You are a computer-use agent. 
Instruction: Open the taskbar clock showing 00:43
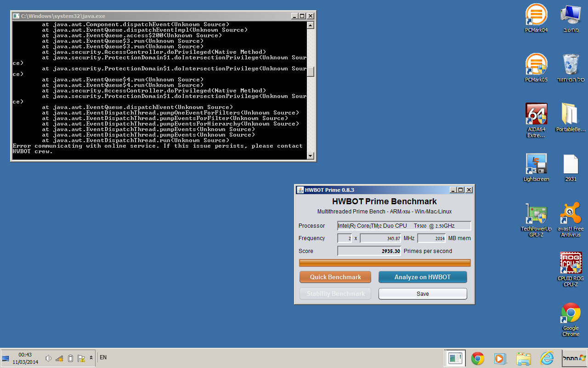coord(25,355)
